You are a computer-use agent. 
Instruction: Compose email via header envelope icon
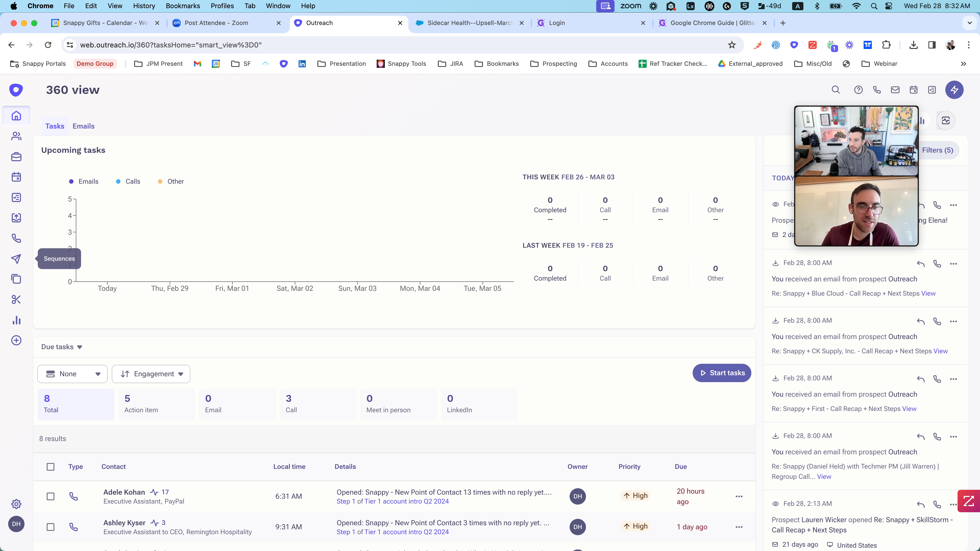pos(895,90)
